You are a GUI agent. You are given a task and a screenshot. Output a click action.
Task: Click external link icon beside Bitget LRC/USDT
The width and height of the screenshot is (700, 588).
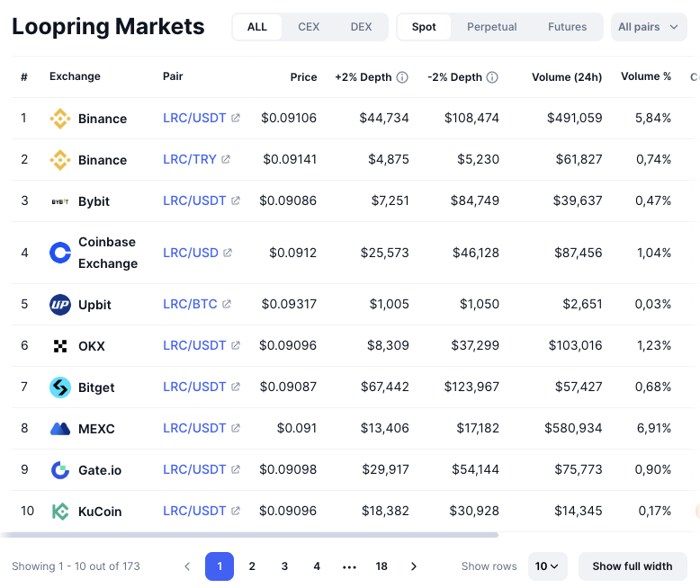[x=236, y=387]
